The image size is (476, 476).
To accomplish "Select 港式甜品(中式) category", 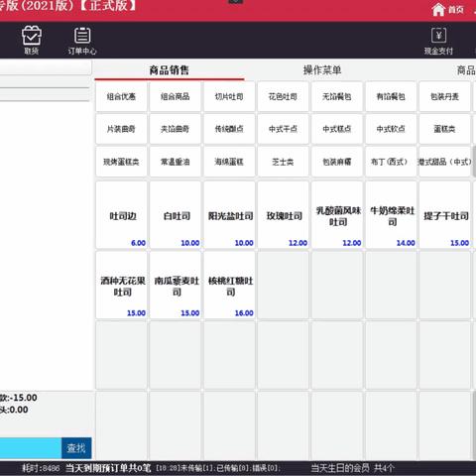I will coord(444,162).
